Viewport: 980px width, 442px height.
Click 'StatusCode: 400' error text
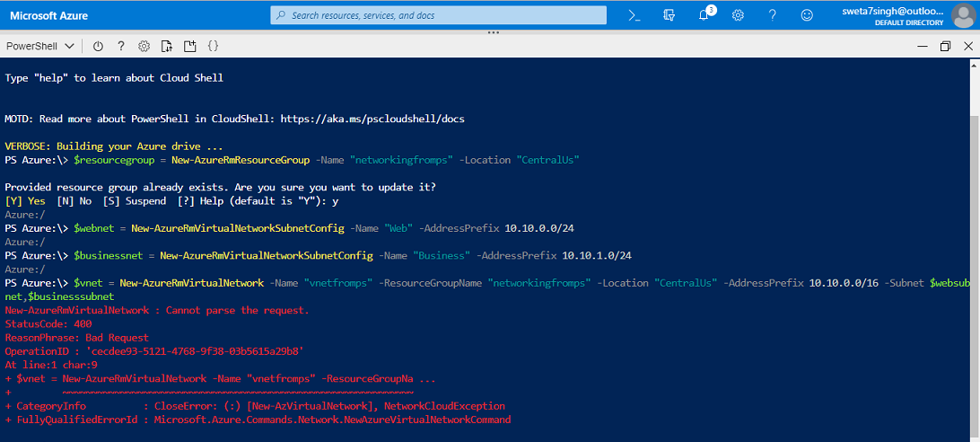(48, 323)
